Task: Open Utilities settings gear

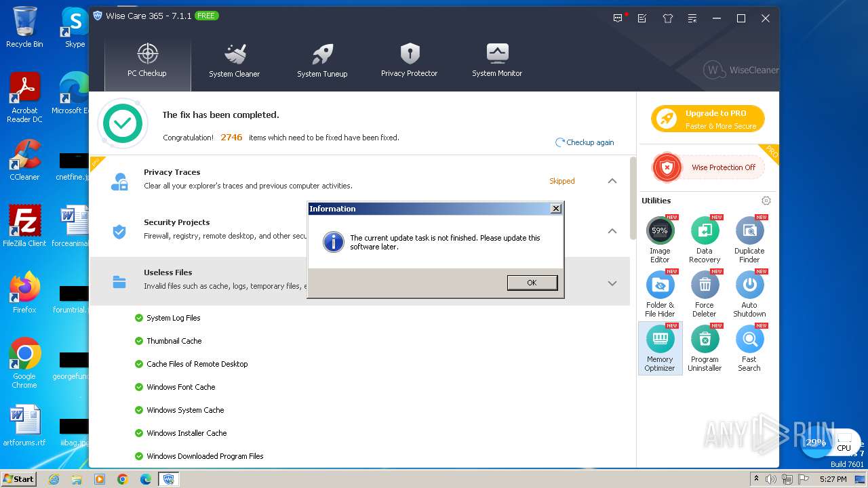Action: click(x=766, y=201)
